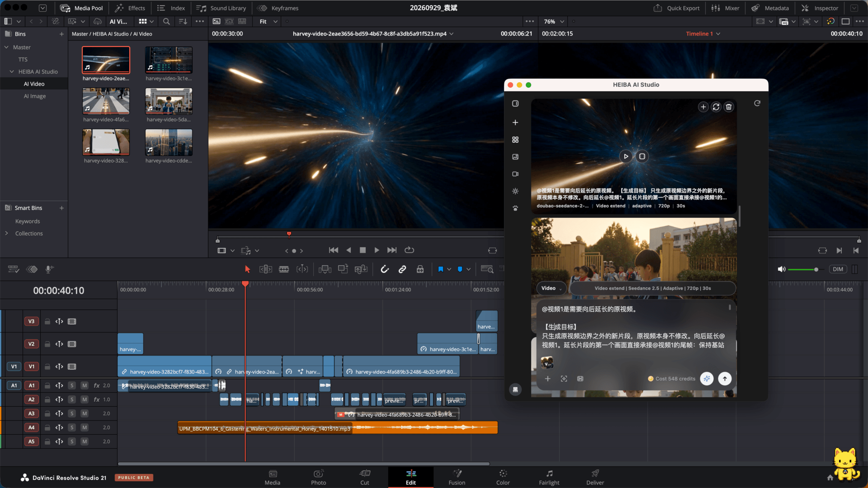Viewport: 868px width, 488px height.
Task: Click the source viewer scrubber playhead
Action: click(x=289, y=234)
